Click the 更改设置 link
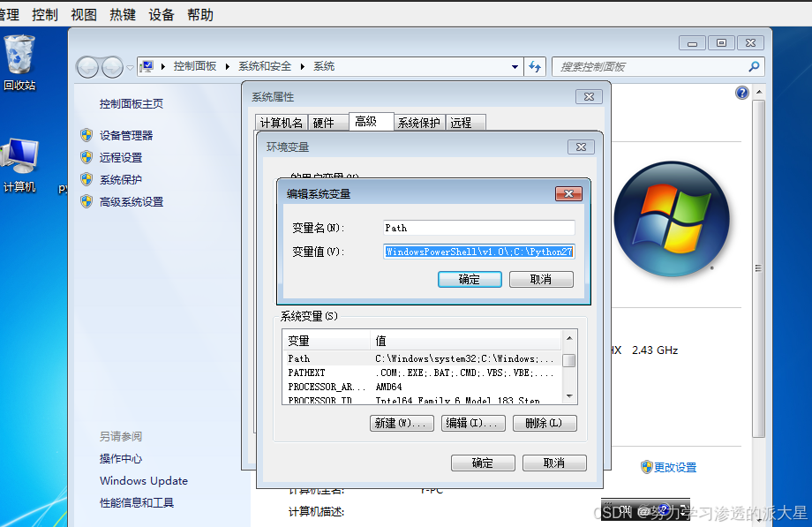The height and width of the screenshot is (527, 812). tap(675, 467)
